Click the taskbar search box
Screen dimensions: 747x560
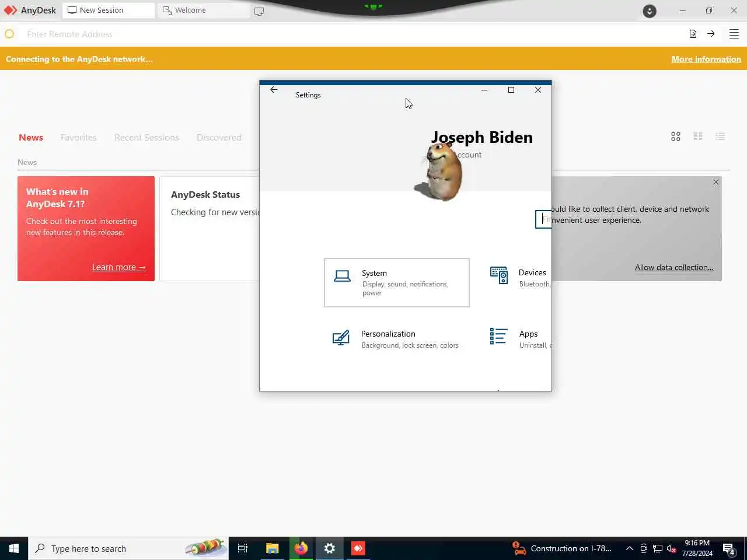coord(128,548)
